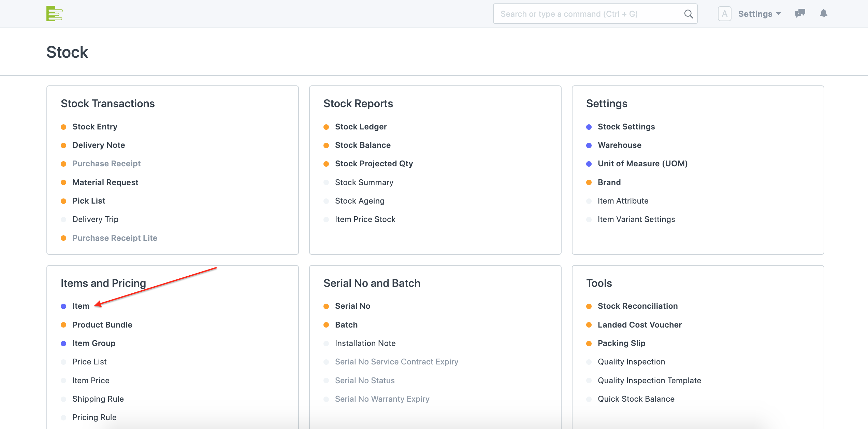Open Unit of Measure (UOM)
868x429 pixels.
(642, 164)
